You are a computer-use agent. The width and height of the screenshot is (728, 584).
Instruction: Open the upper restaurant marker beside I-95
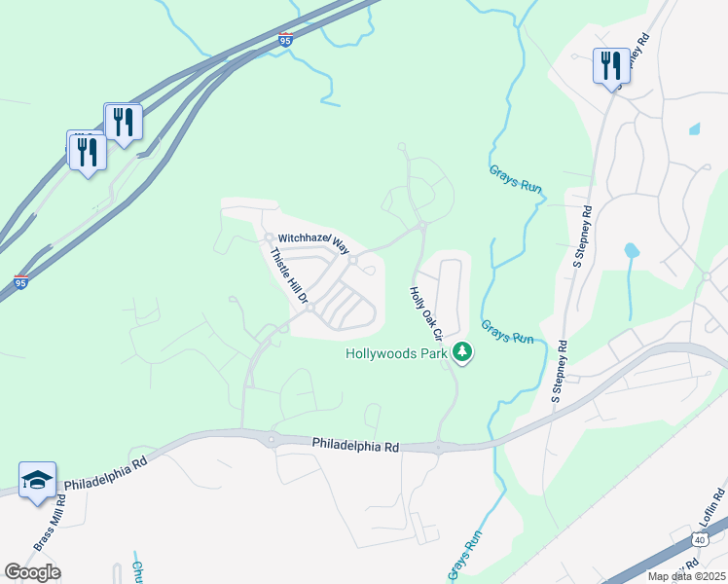(124, 124)
